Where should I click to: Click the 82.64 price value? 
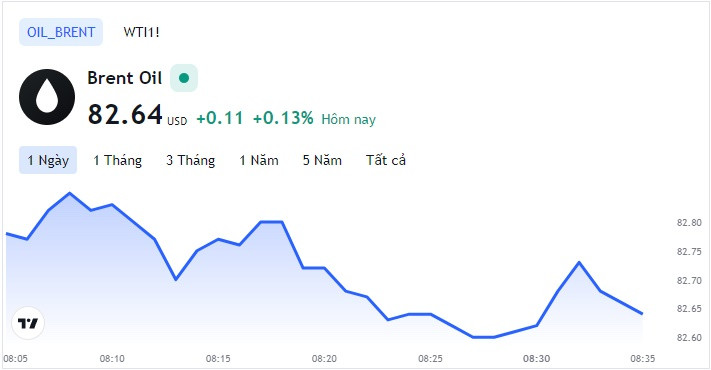[125, 114]
